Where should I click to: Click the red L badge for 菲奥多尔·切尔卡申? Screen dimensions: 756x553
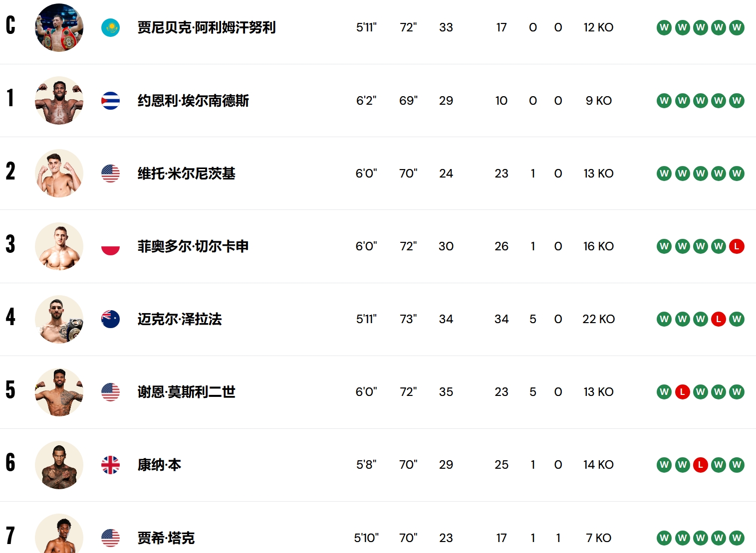(x=737, y=246)
